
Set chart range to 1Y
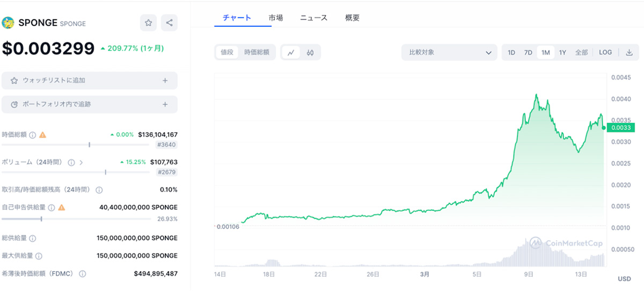pyautogui.click(x=562, y=53)
